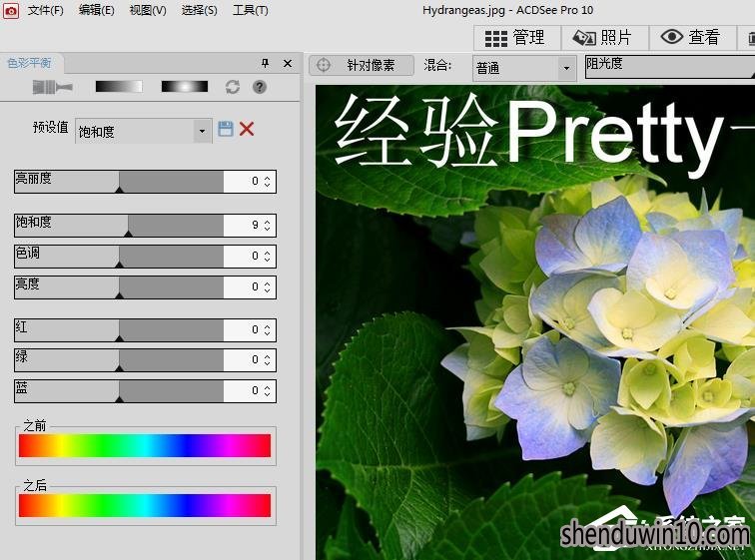Click the 蓝 value stepper arrows

[x=268, y=390]
